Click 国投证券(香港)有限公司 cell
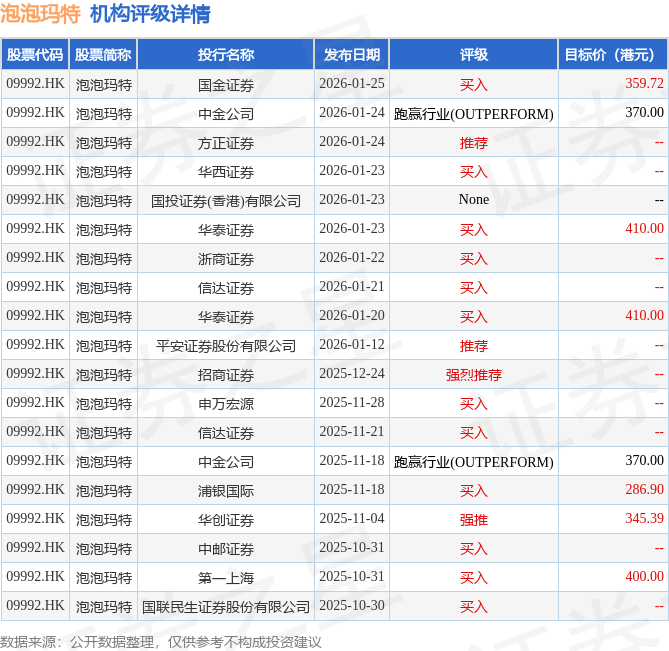Image resolution: width=669 pixels, height=651 pixels. 226,201
